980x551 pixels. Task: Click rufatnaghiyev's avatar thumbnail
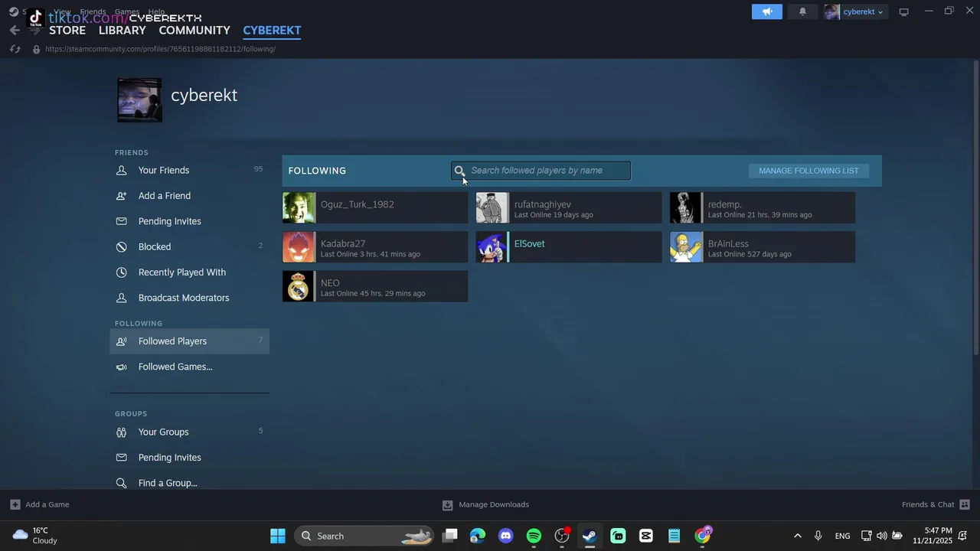tap(492, 207)
